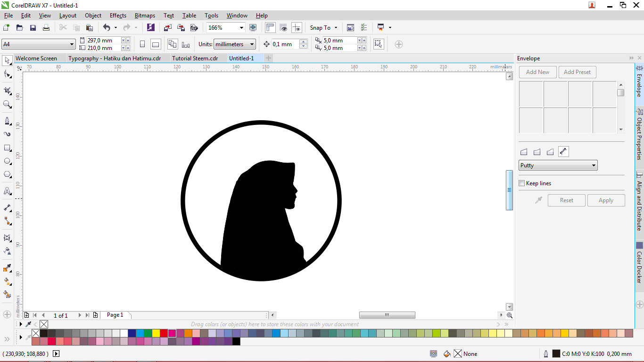Click the Save icon in toolbar

pos(33,28)
